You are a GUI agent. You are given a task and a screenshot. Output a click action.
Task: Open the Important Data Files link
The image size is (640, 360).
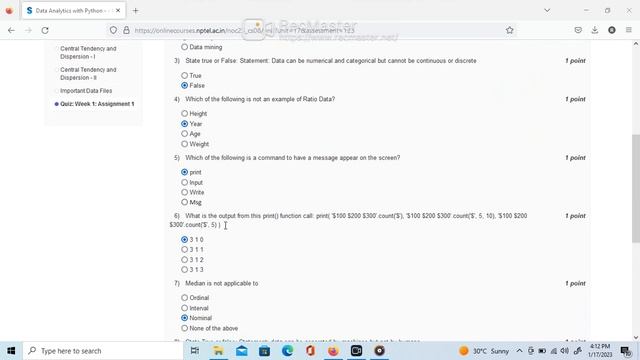pyautogui.click(x=86, y=91)
